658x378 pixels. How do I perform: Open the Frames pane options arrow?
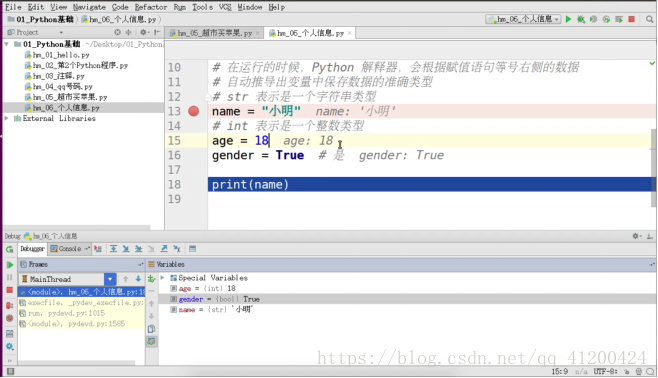pos(141,264)
